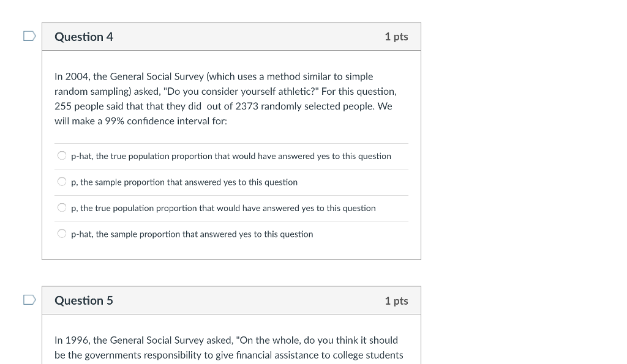627x364 pixels.
Task: Click the '1 pts' label for Question 4
Action: click(396, 37)
